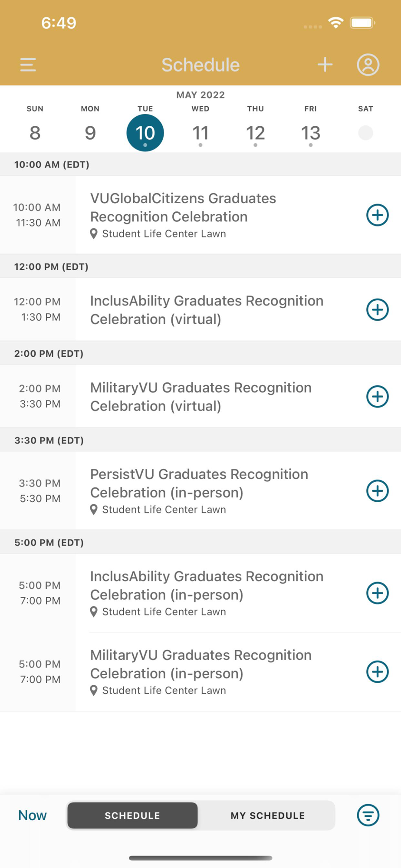This screenshot has width=401, height=868.
Task: Switch to My Schedule tab
Action: tap(267, 815)
